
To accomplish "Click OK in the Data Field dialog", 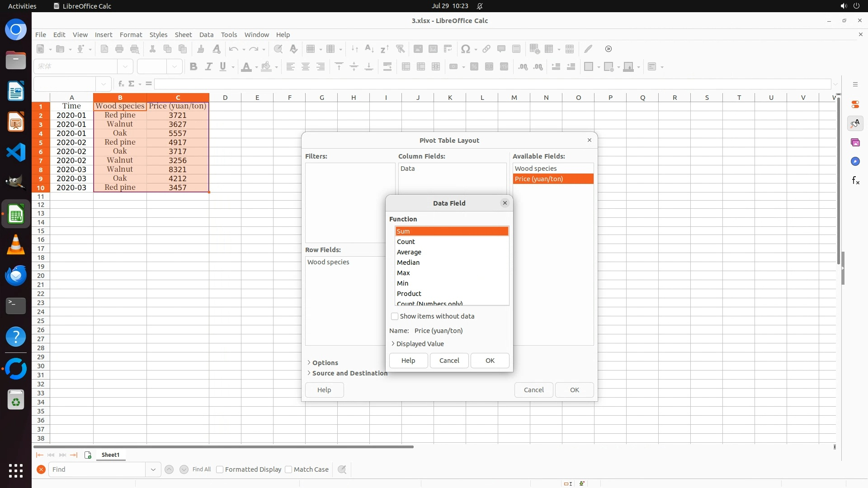I will click(x=490, y=361).
